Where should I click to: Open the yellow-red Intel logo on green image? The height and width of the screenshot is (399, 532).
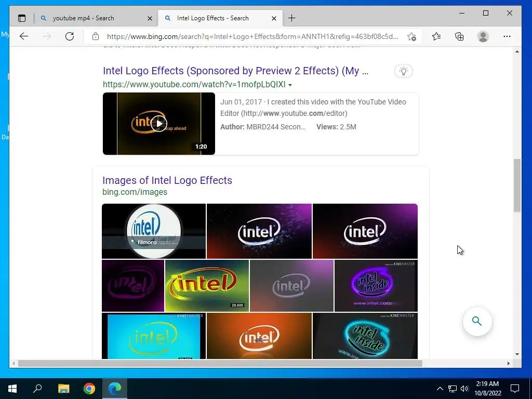point(207,286)
